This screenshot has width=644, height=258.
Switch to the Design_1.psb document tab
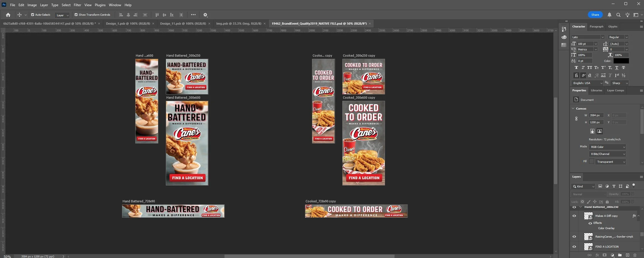click(128, 24)
